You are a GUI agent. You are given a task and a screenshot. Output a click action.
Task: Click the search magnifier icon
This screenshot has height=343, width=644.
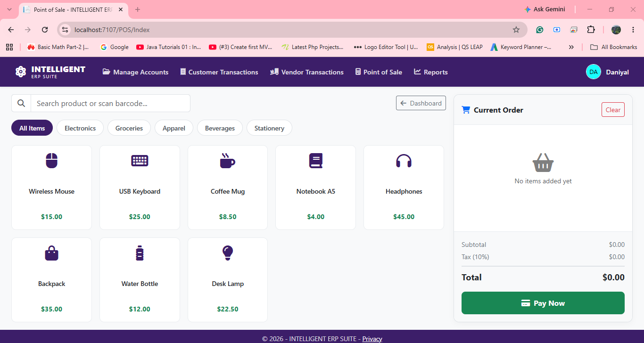[21, 103]
